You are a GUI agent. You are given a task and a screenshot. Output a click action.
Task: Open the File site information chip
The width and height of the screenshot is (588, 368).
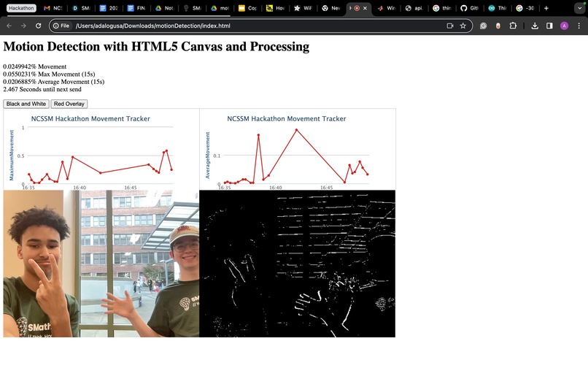point(61,26)
